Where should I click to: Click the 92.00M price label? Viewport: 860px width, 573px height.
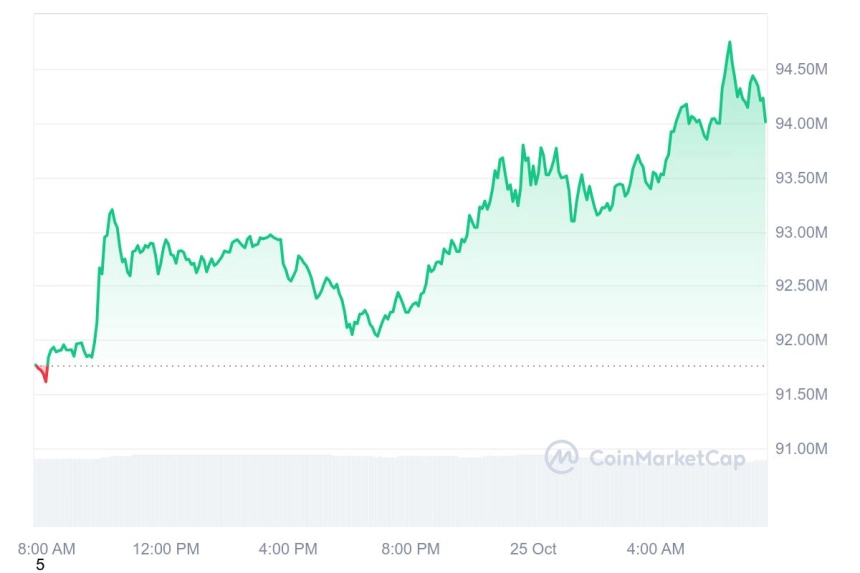(801, 340)
